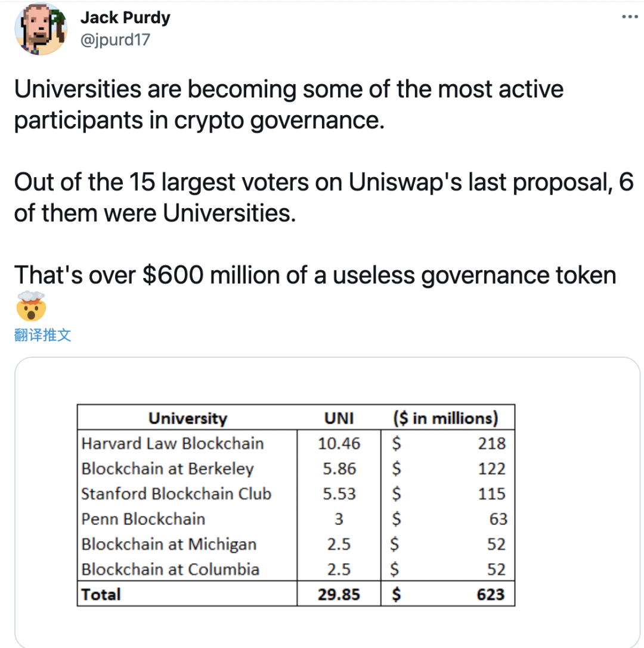Open the attached university table image
Screen dimensions: 644x648
(x=327, y=502)
